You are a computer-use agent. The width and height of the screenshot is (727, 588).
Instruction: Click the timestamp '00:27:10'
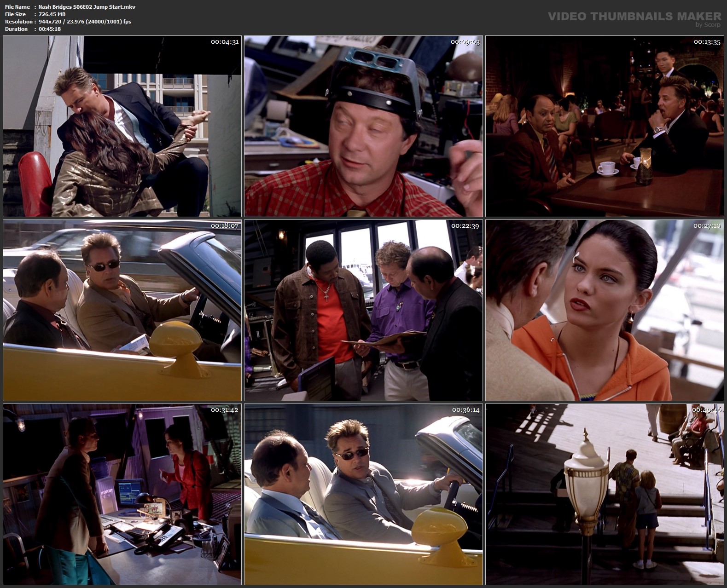pyautogui.click(x=707, y=226)
